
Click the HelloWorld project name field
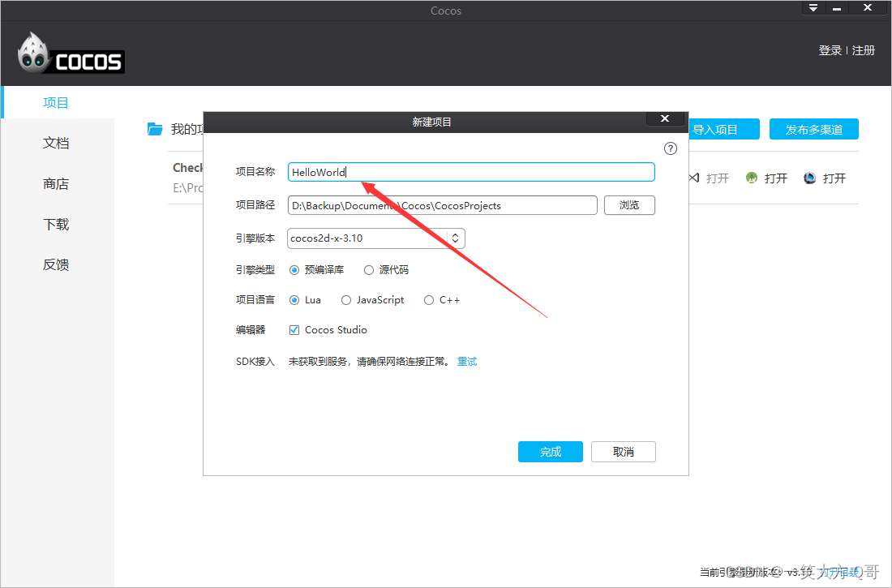point(470,171)
